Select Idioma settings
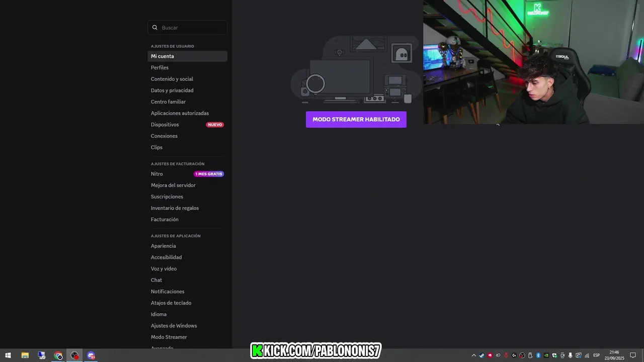The image size is (644, 362). (x=187, y=314)
